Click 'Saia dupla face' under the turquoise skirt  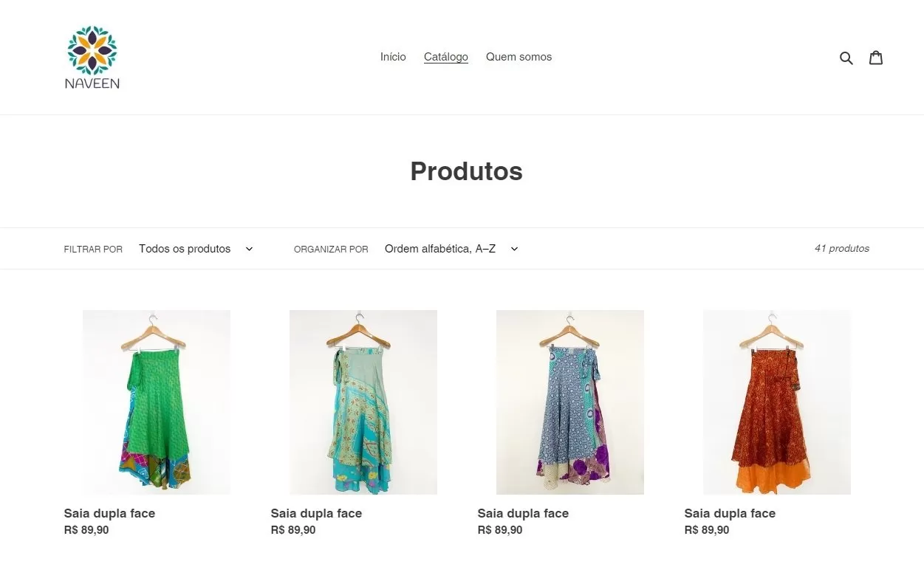[x=316, y=513]
